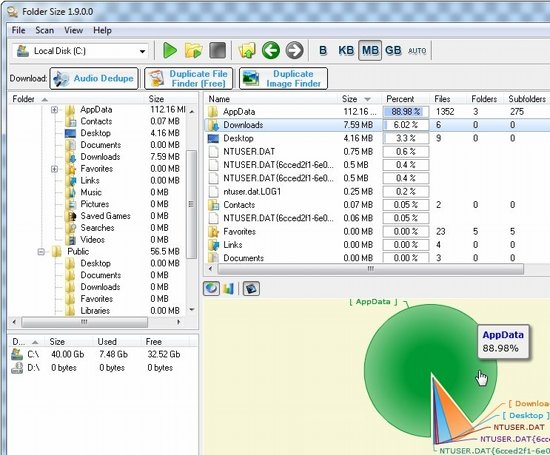550x455 pixels.
Task: Stop the scan with gray square button
Action: point(217,51)
